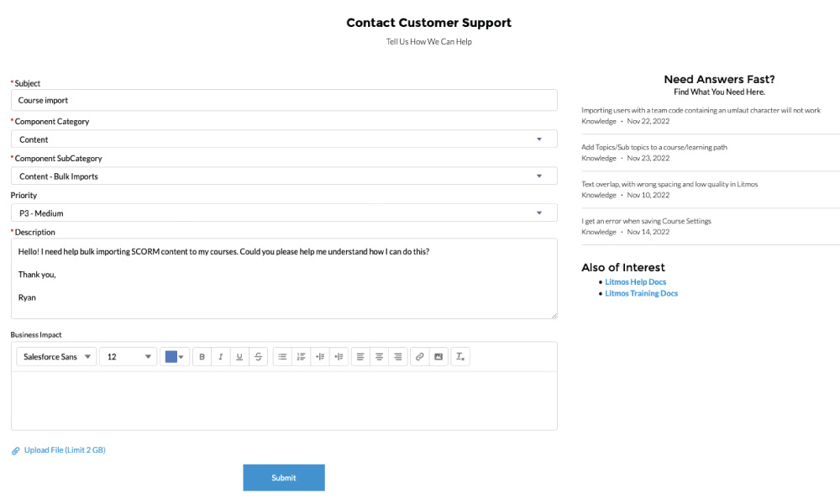The width and height of the screenshot is (840, 504).
Task: Insert a bulleted list
Action: click(x=282, y=357)
